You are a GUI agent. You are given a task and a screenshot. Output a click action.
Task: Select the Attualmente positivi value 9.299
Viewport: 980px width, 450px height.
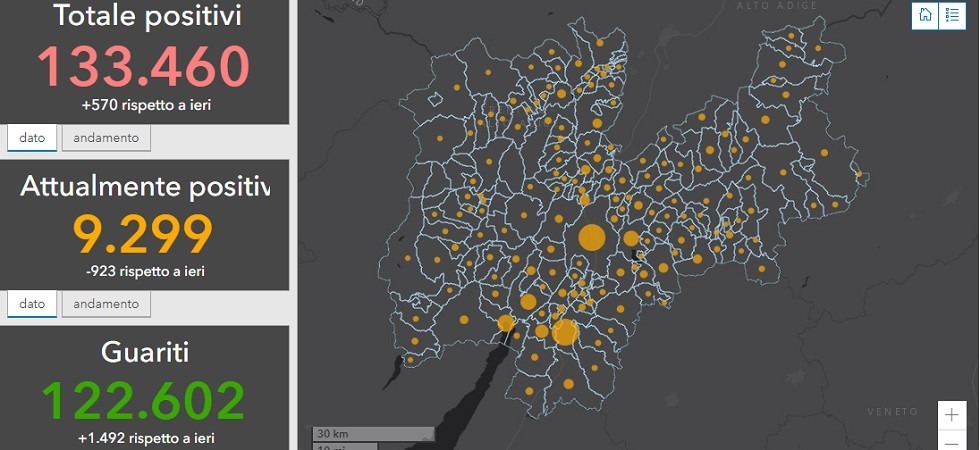pos(143,234)
